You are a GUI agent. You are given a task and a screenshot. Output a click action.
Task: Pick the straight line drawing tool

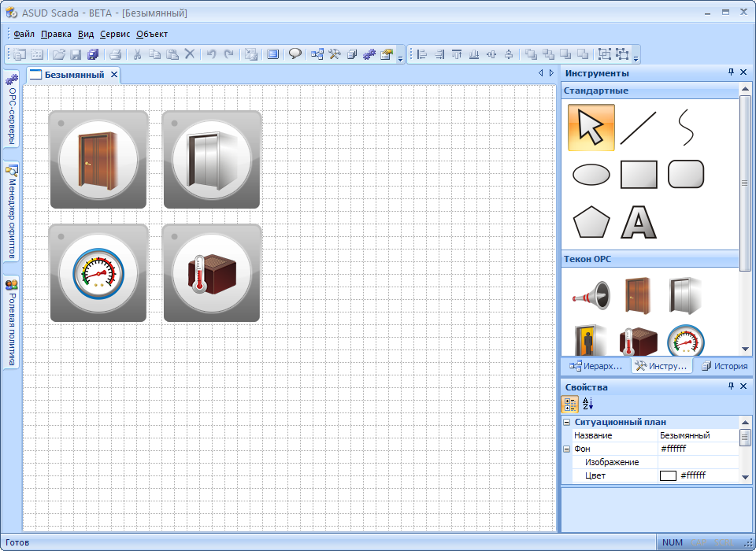tap(638, 128)
